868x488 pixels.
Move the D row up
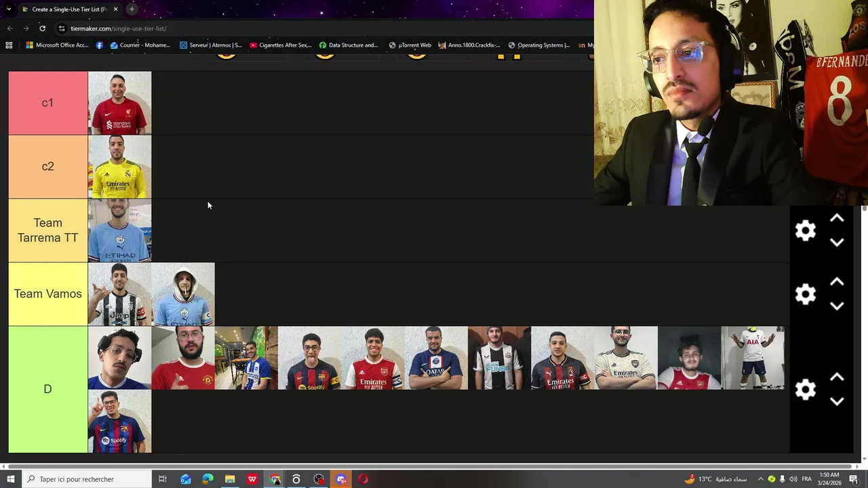point(837,378)
